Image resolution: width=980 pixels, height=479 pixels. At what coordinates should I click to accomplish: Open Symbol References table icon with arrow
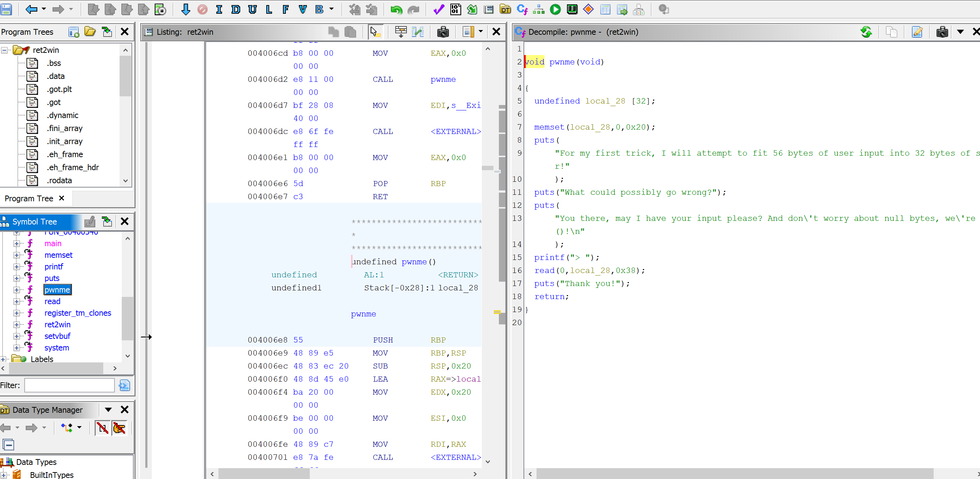click(x=622, y=9)
